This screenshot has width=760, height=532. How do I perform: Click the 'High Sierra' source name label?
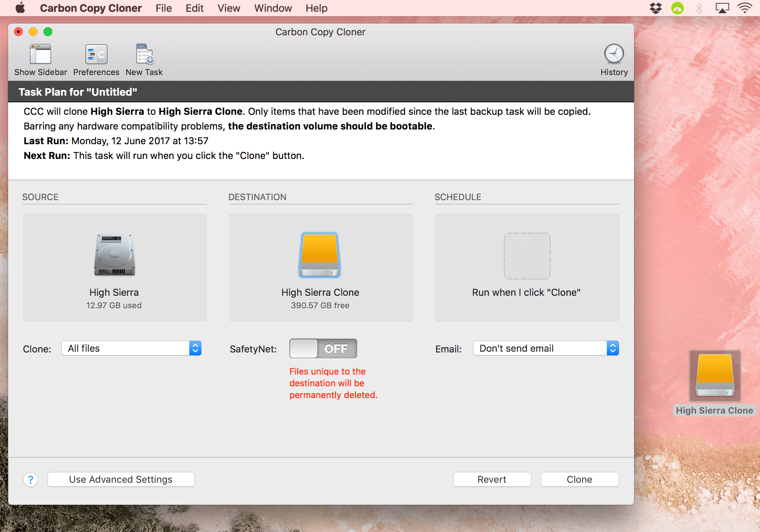pos(114,292)
